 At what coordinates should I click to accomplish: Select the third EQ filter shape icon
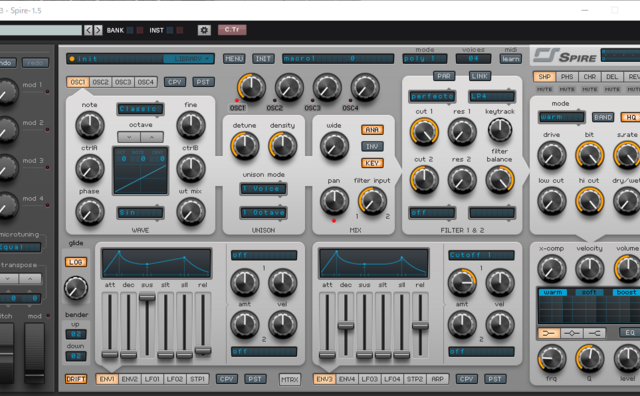click(x=594, y=334)
